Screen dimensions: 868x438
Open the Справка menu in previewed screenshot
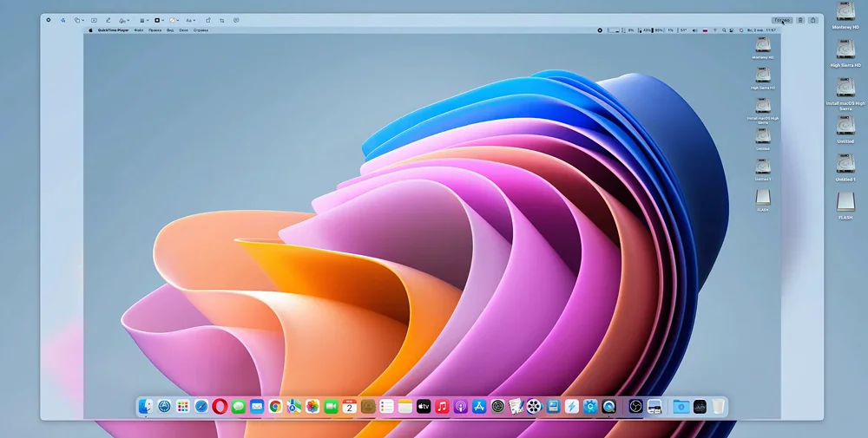[201, 30]
